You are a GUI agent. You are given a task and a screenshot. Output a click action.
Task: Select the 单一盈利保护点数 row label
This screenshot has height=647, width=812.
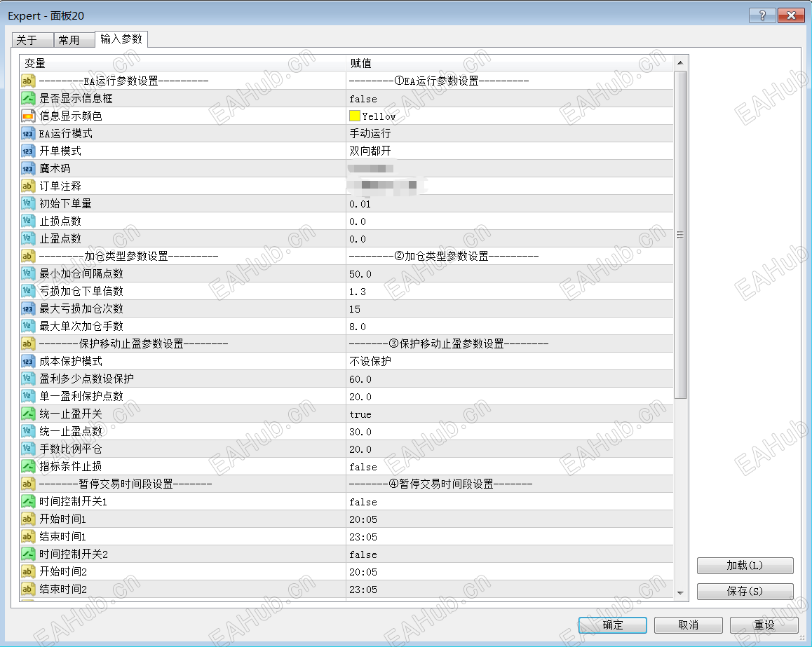81,397
